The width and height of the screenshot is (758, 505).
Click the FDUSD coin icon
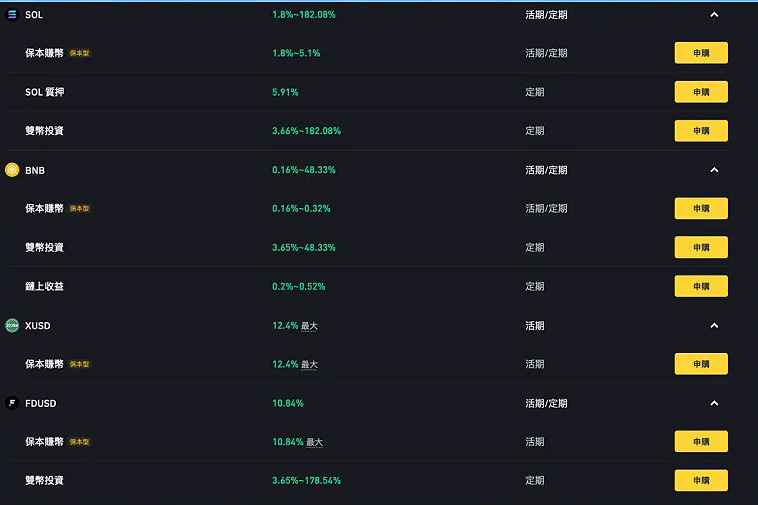coord(12,403)
